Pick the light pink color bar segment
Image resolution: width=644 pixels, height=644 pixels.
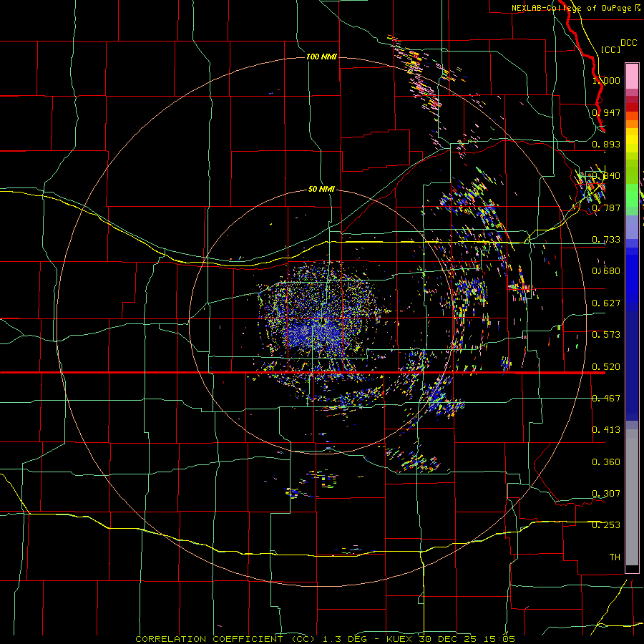pyautogui.click(x=632, y=76)
